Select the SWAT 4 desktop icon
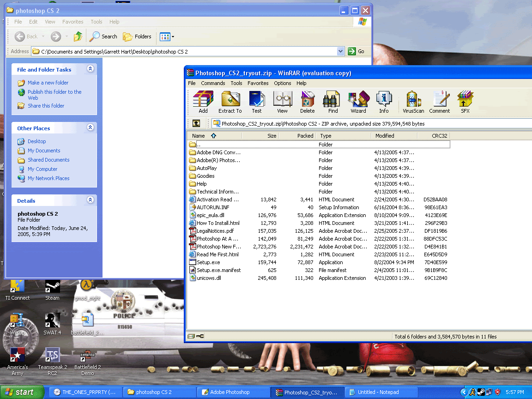The width and height of the screenshot is (532, 399). click(x=52, y=324)
